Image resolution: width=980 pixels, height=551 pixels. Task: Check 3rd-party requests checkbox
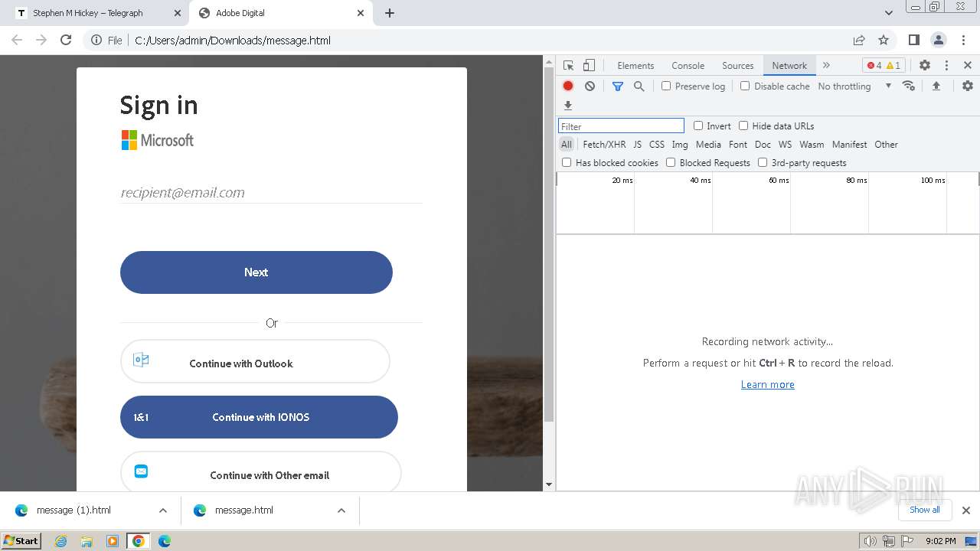(x=763, y=162)
